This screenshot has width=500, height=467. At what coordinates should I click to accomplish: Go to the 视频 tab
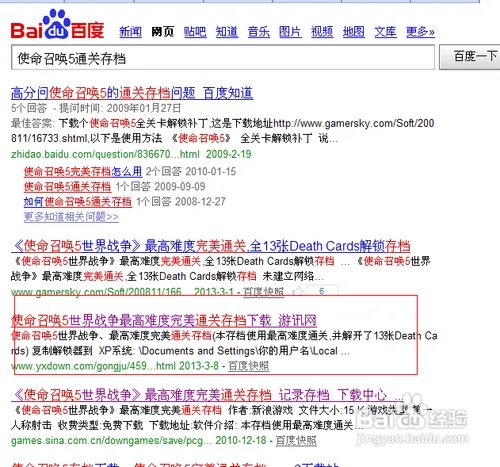(x=322, y=32)
